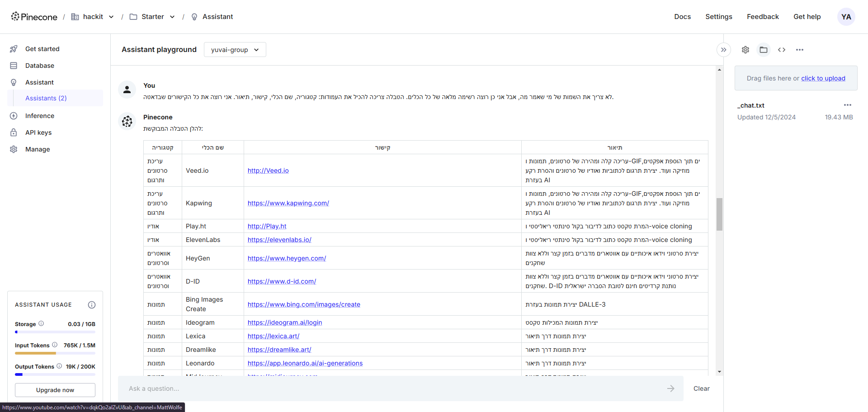The width and height of the screenshot is (868, 412).
Task: Click the Assistant lightbulb sidebar icon
Action: coord(14,82)
